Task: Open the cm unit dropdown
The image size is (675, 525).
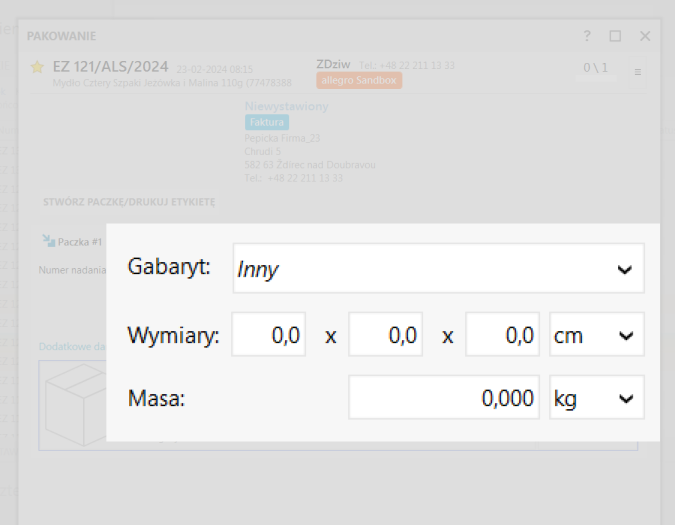Action: [597, 334]
